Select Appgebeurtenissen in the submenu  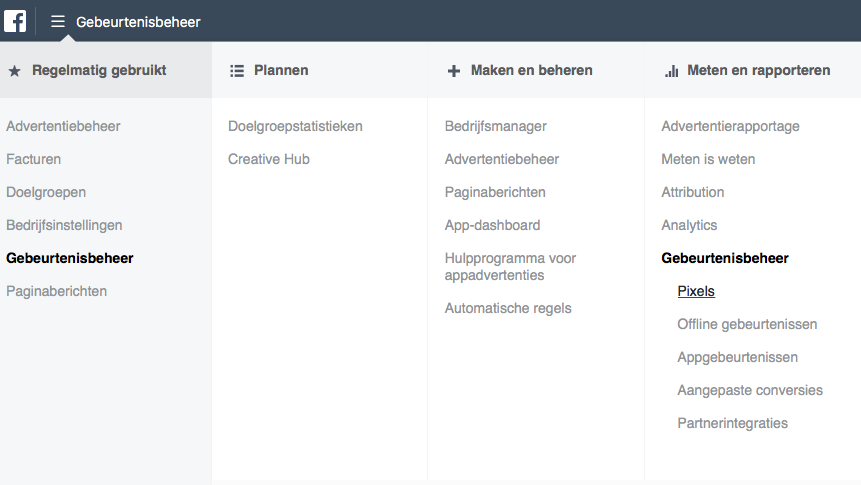tap(737, 357)
